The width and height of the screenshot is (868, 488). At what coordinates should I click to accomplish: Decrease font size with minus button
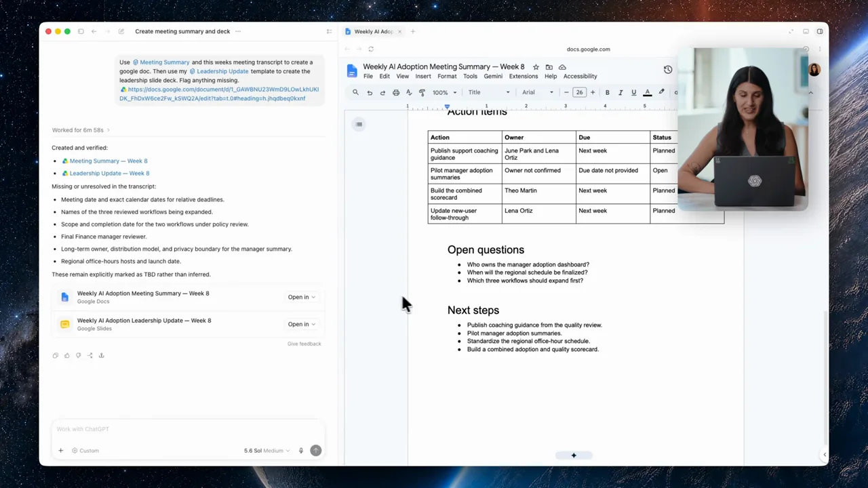click(x=566, y=93)
